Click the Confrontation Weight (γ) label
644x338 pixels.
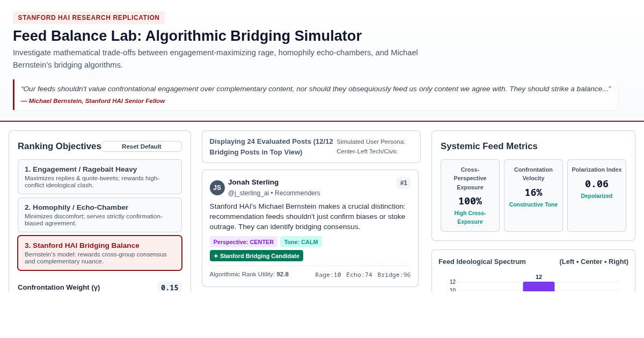pos(59,288)
